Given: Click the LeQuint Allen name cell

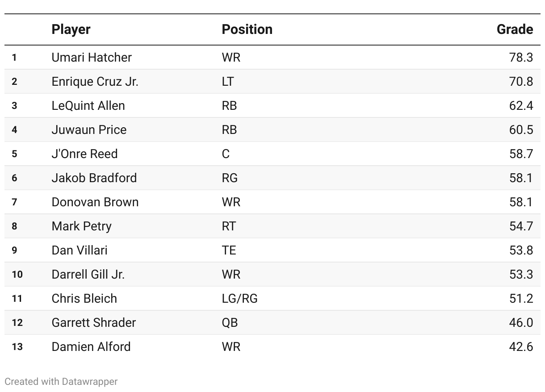Looking at the screenshot, I should click(88, 106).
